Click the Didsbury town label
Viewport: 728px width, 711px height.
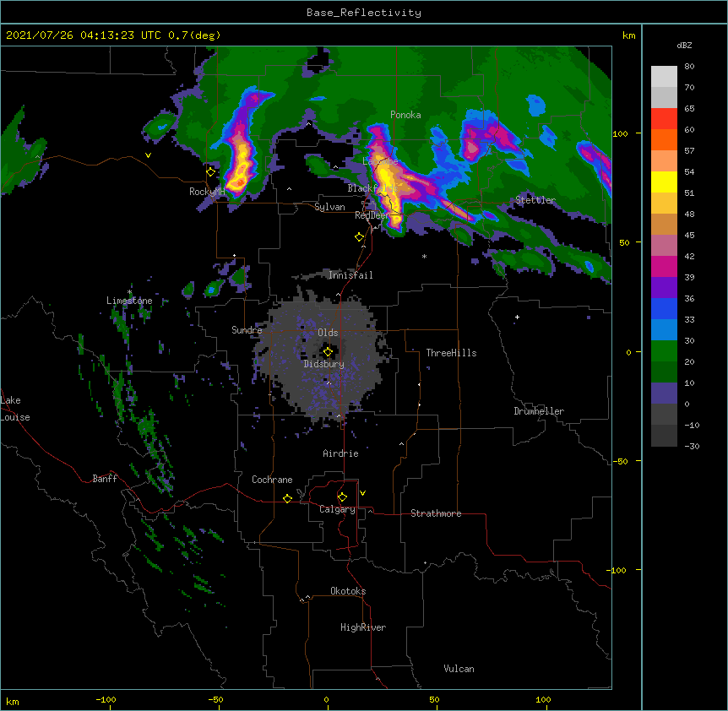(x=324, y=364)
